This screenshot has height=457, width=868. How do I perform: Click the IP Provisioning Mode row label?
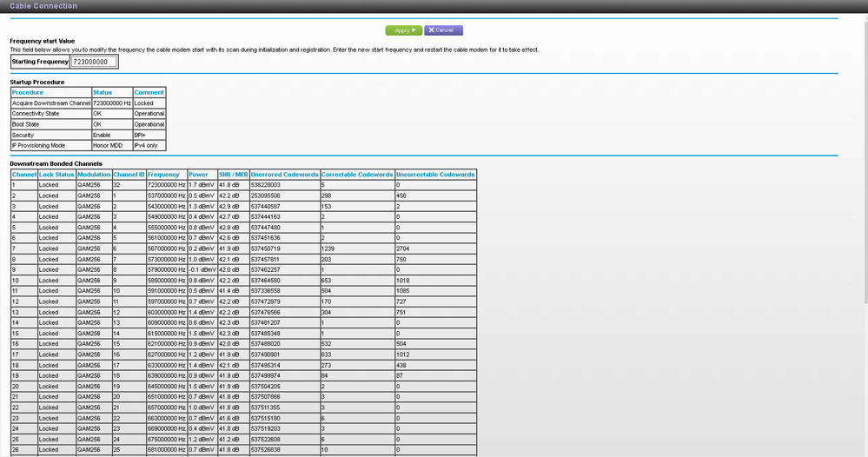39,146
